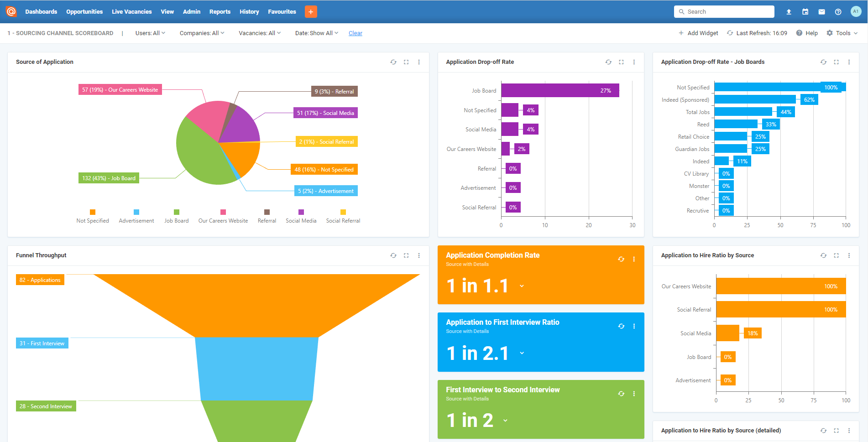Expand the chevron beside 1 in 2
868x442 pixels.
click(505, 421)
